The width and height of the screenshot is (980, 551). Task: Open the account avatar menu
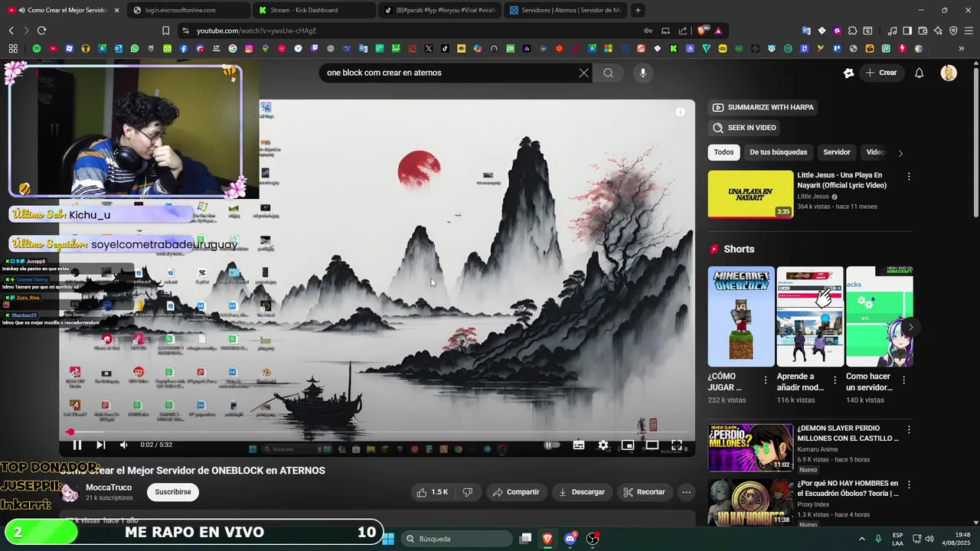click(949, 73)
